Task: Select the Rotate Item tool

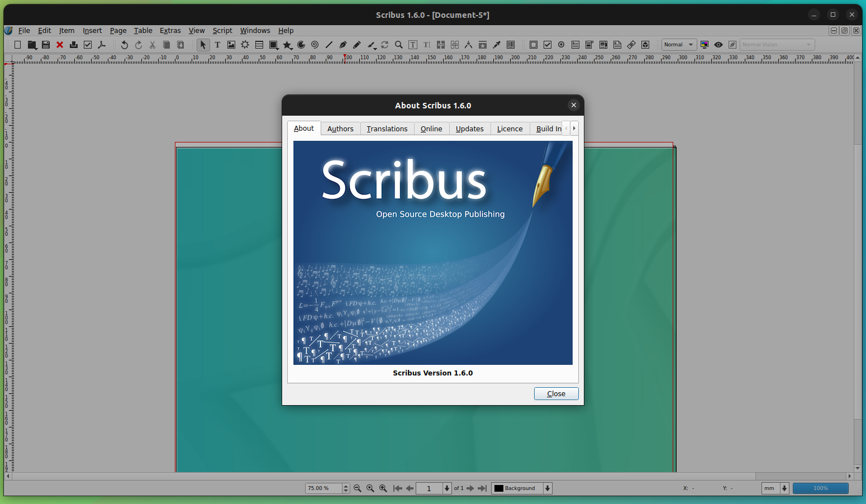Action: [384, 44]
